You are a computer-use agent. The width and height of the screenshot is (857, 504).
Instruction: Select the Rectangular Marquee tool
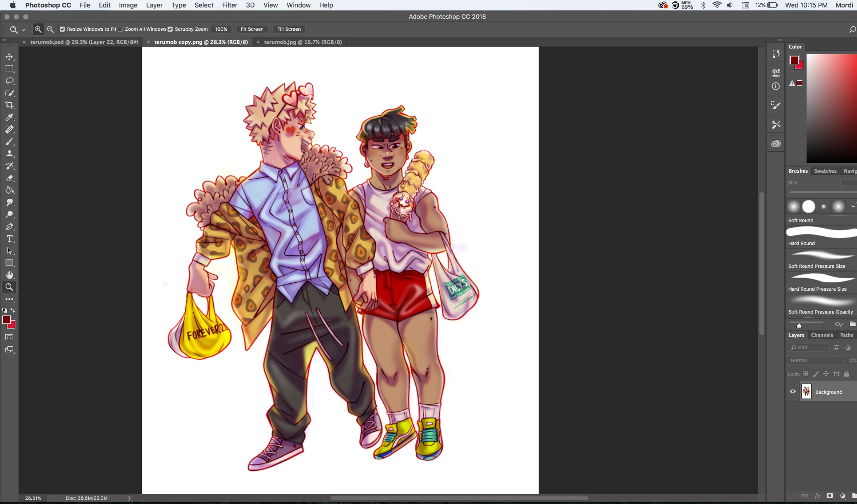pyautogui.click(x=9, y=69)
